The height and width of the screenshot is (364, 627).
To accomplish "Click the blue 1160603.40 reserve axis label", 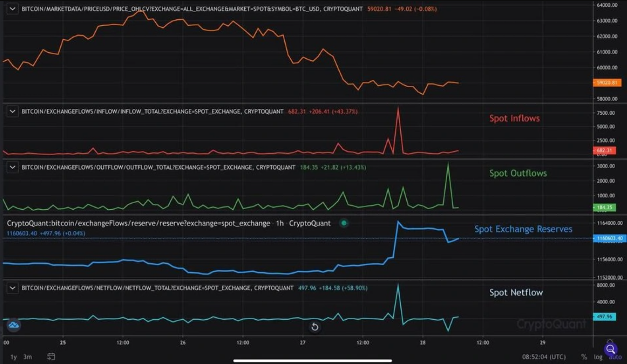I will 610,238.
